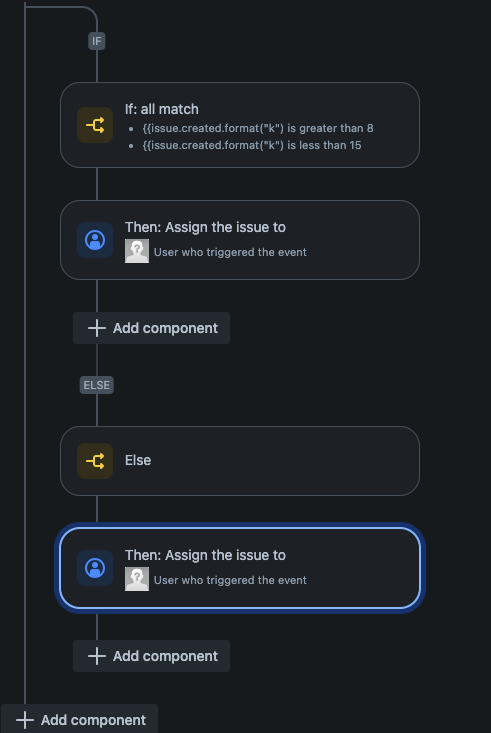Click plus icon of Add component under Else branch
Image resolution: width=491 pixels, height=733 pixels.
click(97, 656)
